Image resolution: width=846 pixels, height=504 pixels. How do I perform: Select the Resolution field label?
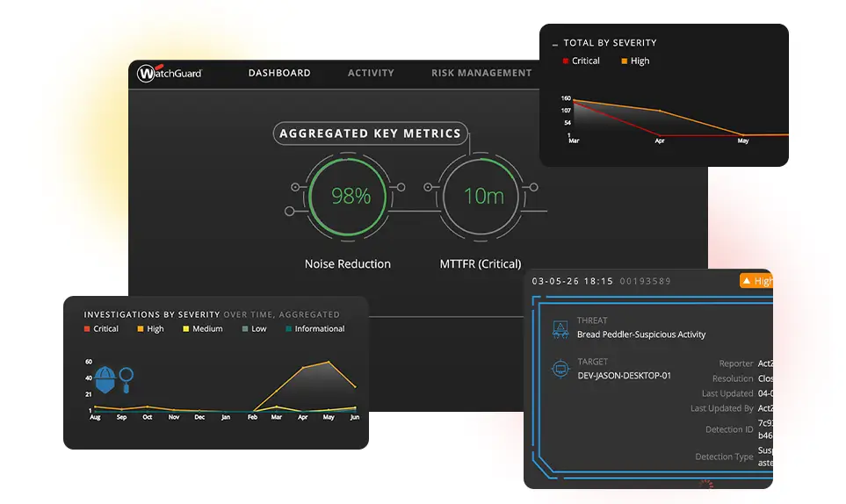click(x=733, y=378)
